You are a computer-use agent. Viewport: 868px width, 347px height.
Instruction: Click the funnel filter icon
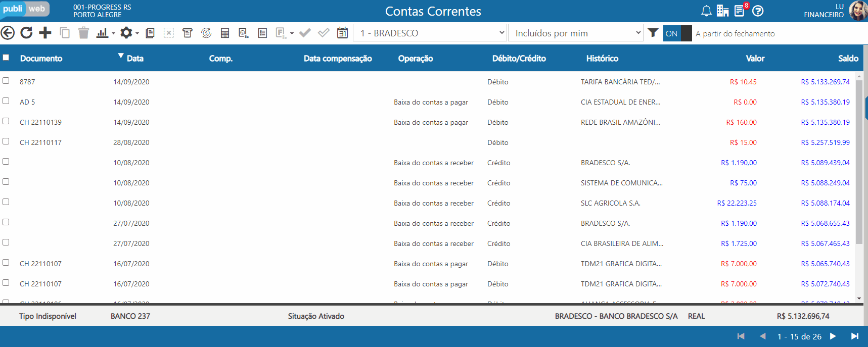[x=653, y=33]
